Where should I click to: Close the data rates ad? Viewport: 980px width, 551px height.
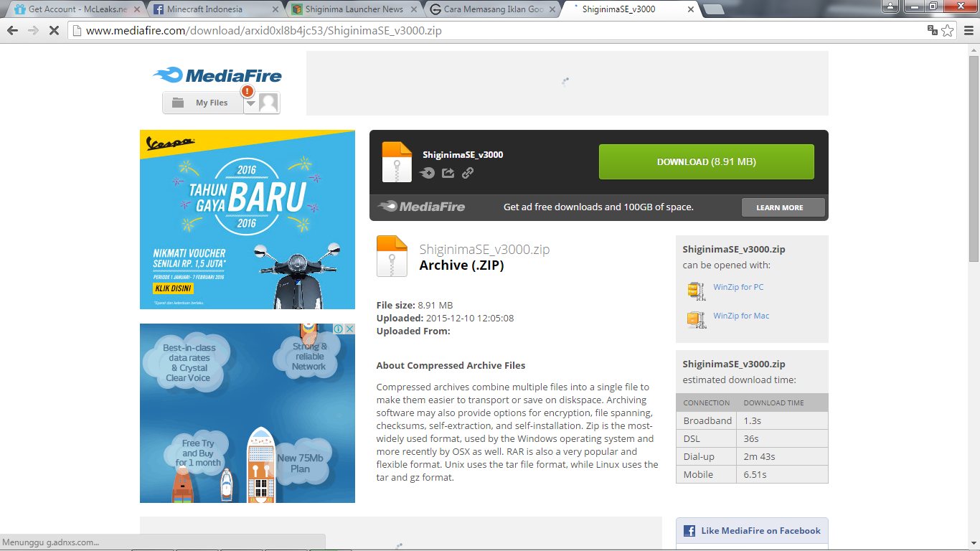coord(349,329)
